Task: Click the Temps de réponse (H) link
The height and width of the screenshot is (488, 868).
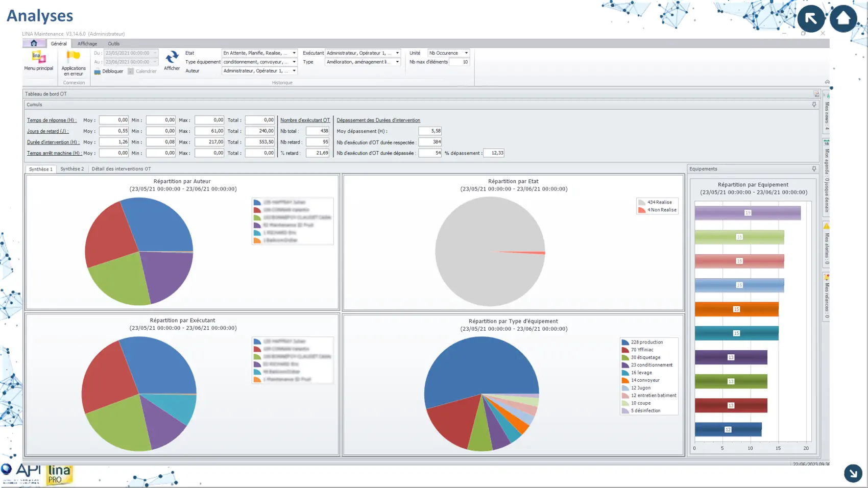Action: pyautogui.click(x=52, y=120)
